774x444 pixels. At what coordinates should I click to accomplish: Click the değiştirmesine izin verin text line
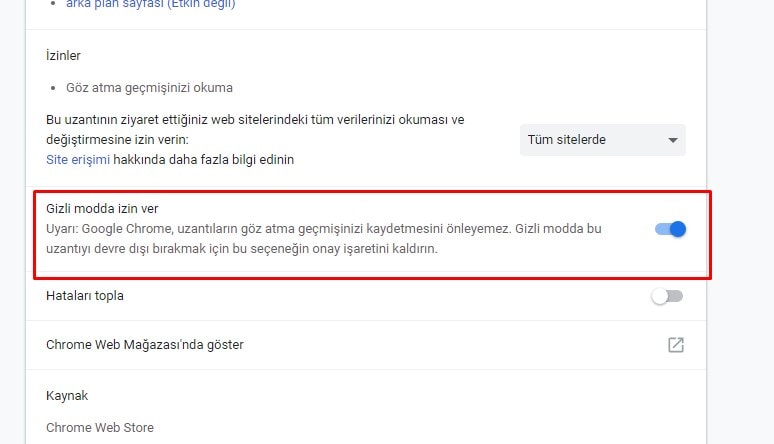pyautogui.click(x=117, y=140)
